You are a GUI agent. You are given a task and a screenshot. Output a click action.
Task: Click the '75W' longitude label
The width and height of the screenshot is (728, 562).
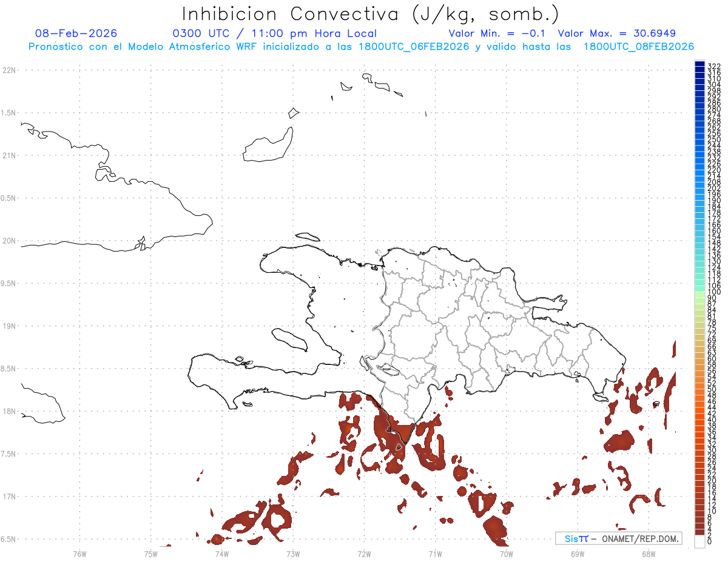click(150, 554)
